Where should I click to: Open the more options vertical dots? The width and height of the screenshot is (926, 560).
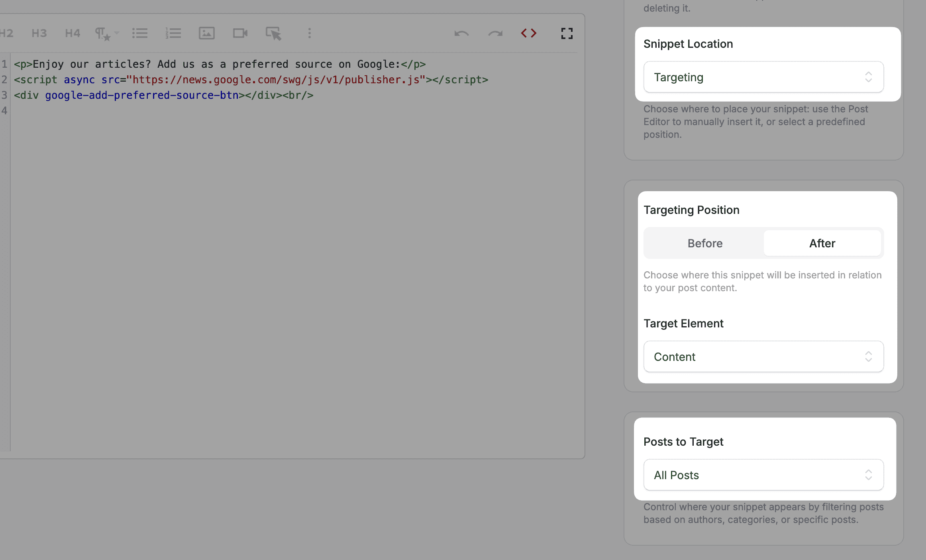pos(309,33)
